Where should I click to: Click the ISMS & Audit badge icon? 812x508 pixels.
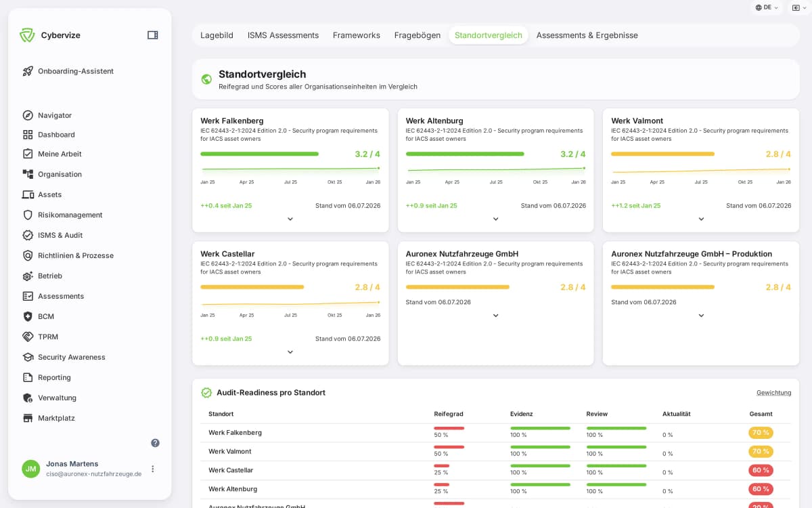pyautogui.click(x=28, y=235)
